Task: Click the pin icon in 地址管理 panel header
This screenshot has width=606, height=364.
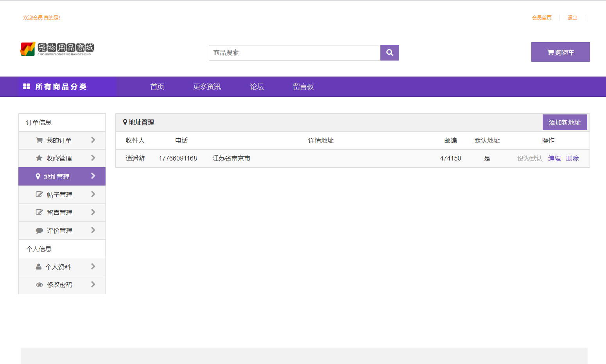Action: pyautogui.click(x=125, y=122)
